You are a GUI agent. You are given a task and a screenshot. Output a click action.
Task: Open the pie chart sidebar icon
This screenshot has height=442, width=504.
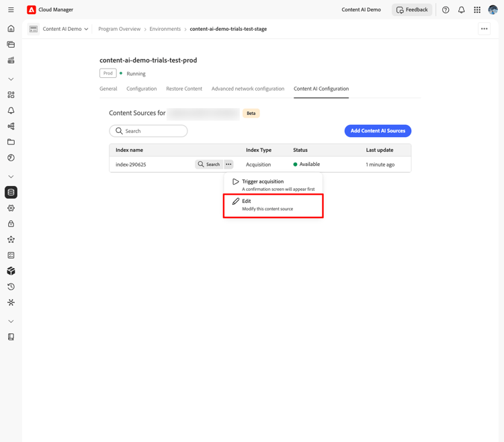coord(11,158)
